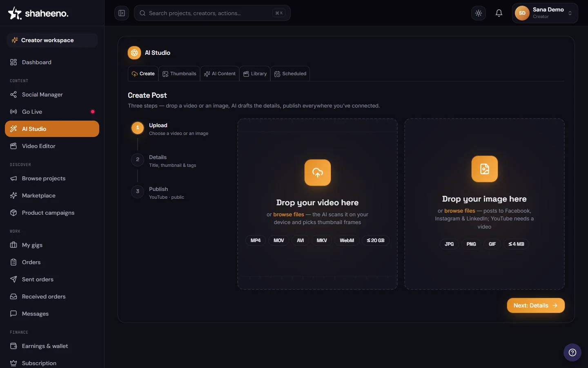Click the MP4 format chip

pos(256,240)
